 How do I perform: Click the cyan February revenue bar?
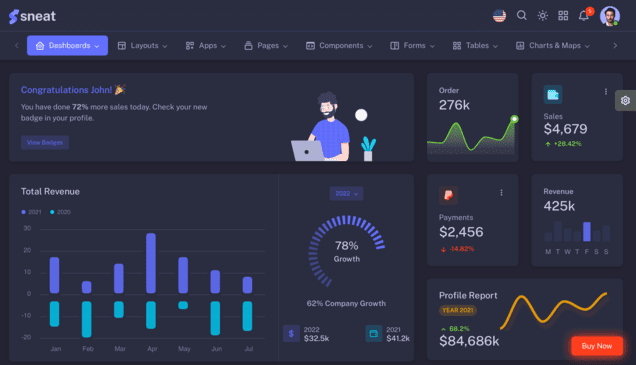(x=86, y=319)
